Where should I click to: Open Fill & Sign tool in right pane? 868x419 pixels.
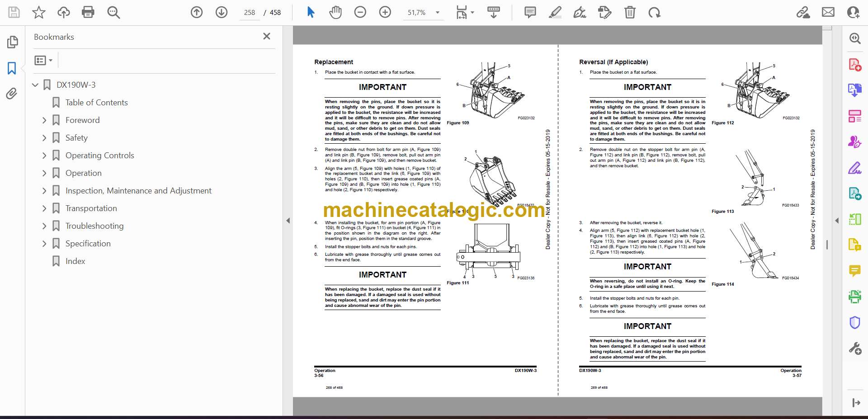point(854,168)
